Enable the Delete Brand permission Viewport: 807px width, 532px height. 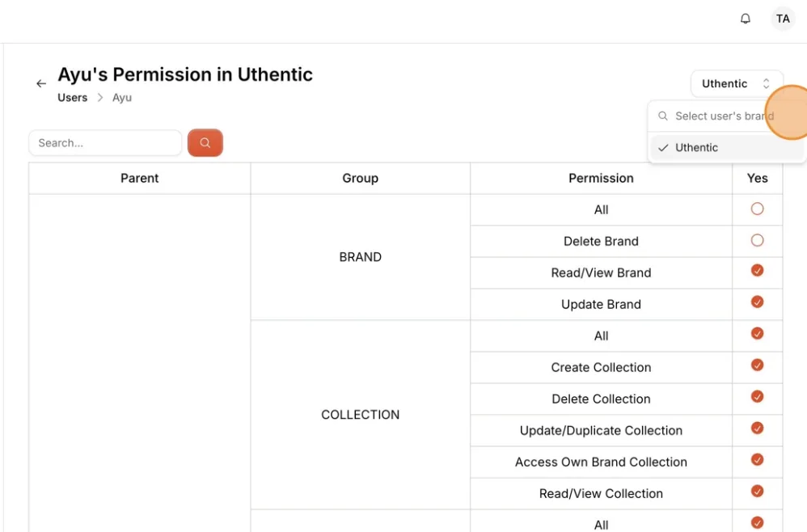click(x=757, y=240)
